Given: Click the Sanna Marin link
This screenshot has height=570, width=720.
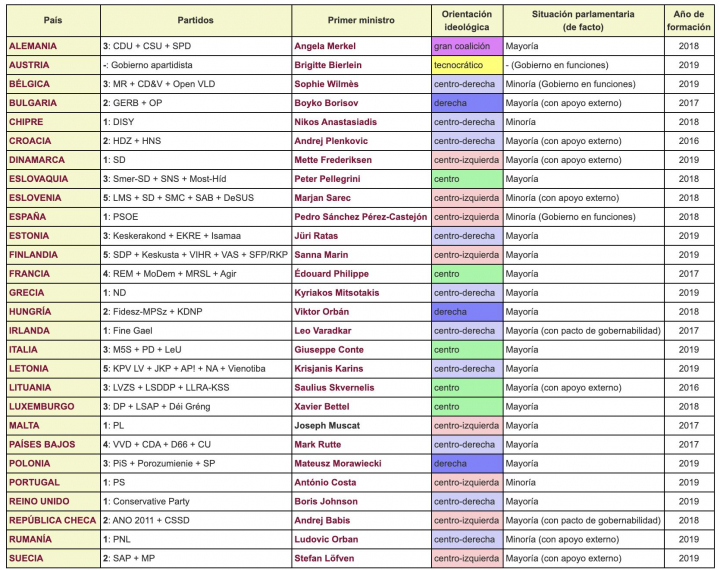Looking at the screenshot, I should [322, 255].
